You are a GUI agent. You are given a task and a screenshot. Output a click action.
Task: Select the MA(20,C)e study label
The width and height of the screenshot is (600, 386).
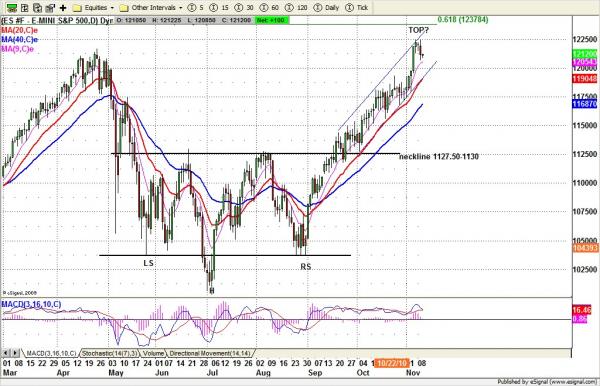tap(19, 30)
